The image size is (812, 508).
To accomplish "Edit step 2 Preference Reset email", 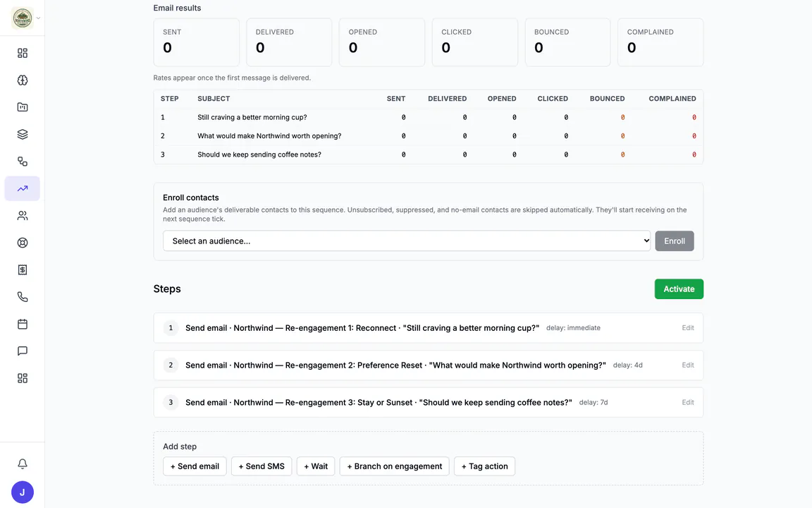I will point(688,365).
